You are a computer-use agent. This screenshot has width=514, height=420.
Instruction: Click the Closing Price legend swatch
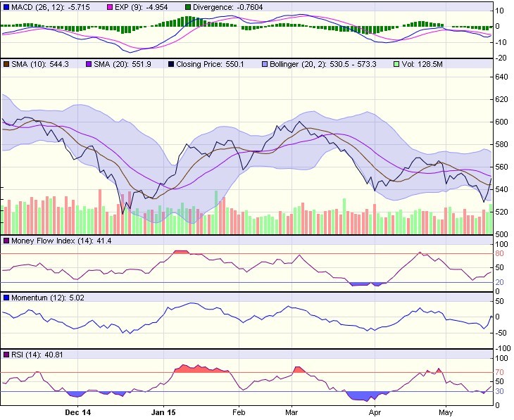[171, 63]
